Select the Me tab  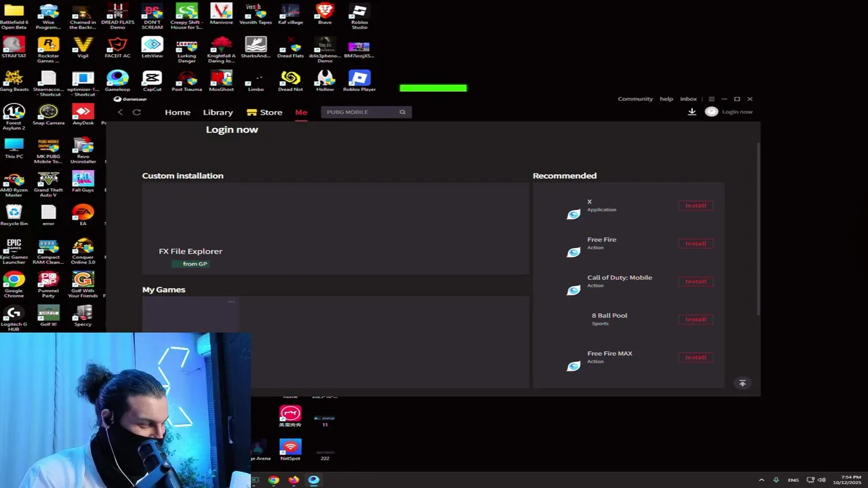point(301,113)
